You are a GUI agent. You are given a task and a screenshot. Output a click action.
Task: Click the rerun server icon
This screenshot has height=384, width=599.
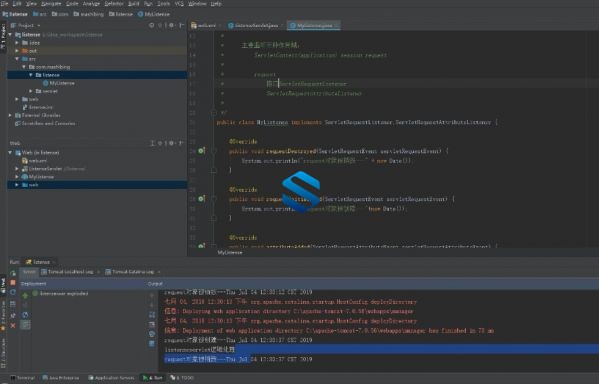(13, 273)
